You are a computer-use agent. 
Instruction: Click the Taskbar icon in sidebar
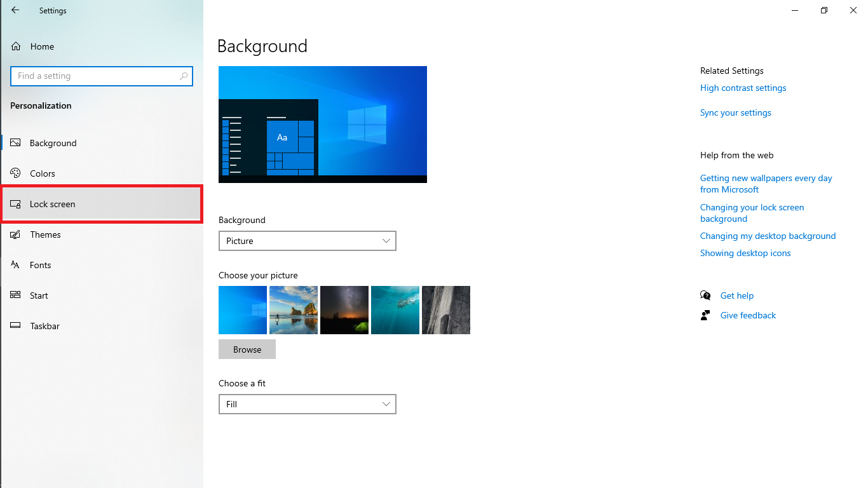click(16, 326)
